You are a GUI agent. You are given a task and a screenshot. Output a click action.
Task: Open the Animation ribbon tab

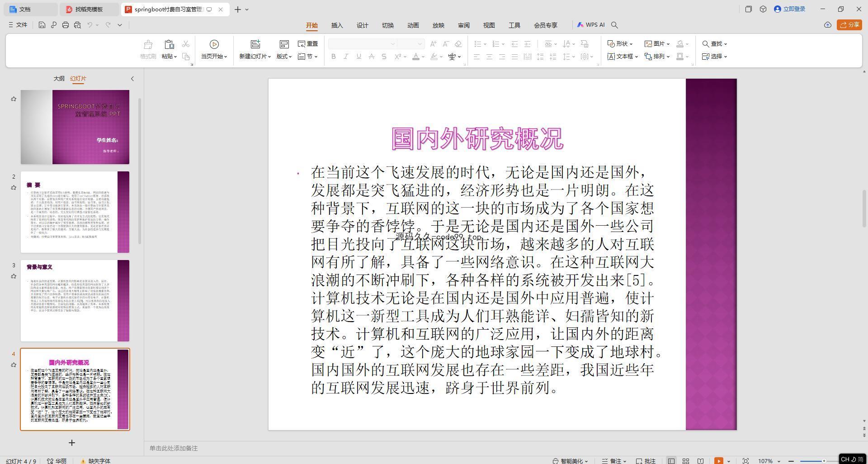(x=413, y=25)
